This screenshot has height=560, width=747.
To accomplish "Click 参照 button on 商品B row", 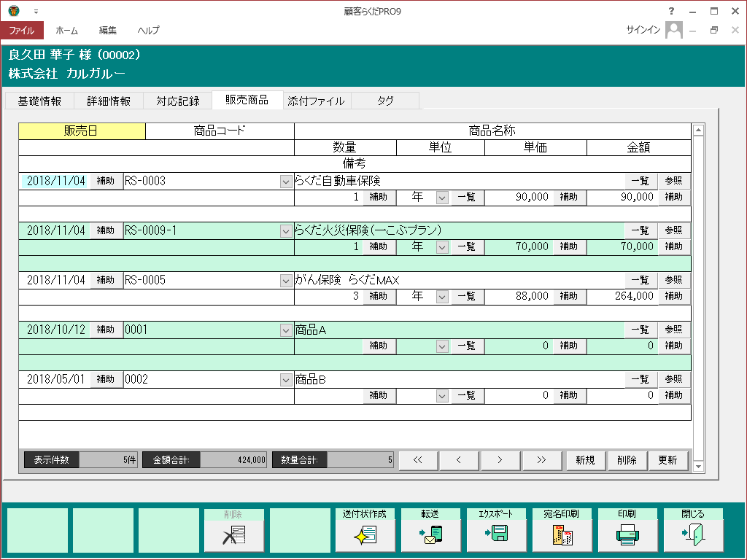I will pyautogui.click(x=673, y=379).
